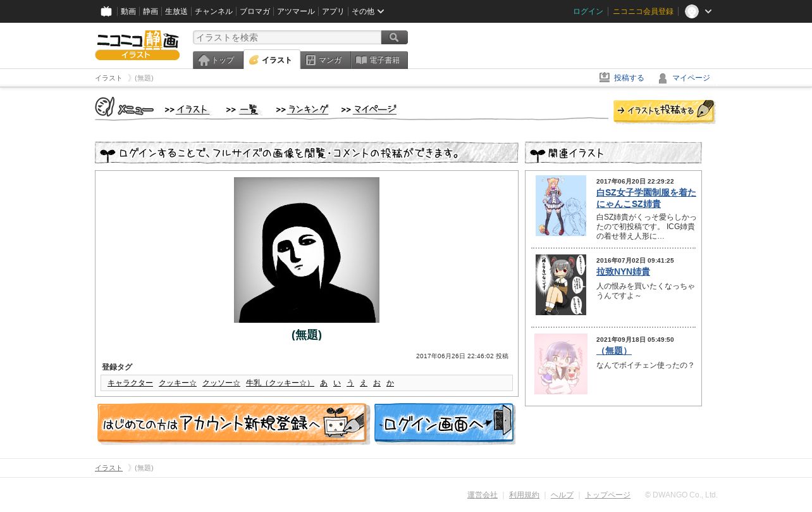Image resolution: width=812 pixels, height=512 pixels.
Task: Open 運営会社 footer link
Action: pyautogui.click(x=483, y=495)
